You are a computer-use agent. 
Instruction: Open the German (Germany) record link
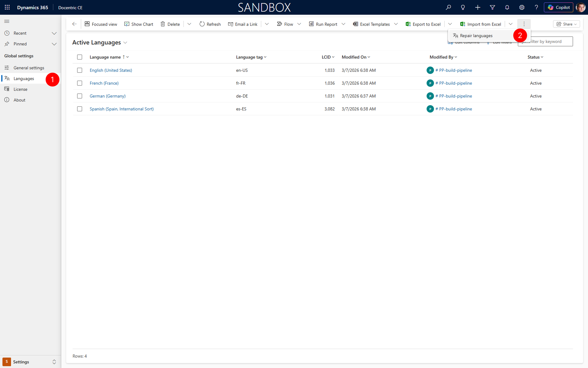tap(107, 96)
